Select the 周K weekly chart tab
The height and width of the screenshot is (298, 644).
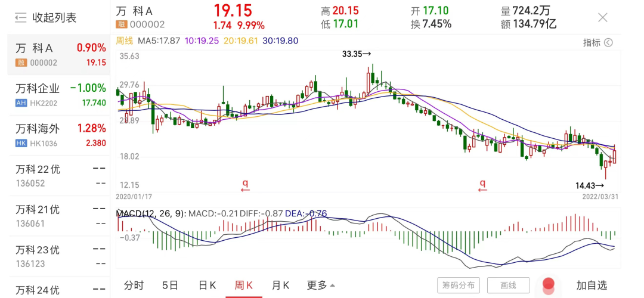[243, 285]
